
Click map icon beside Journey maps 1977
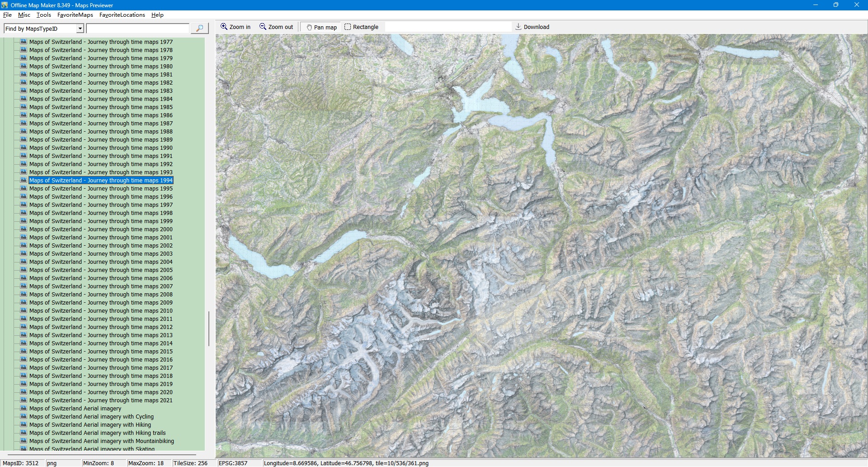(x=24, y=42)
